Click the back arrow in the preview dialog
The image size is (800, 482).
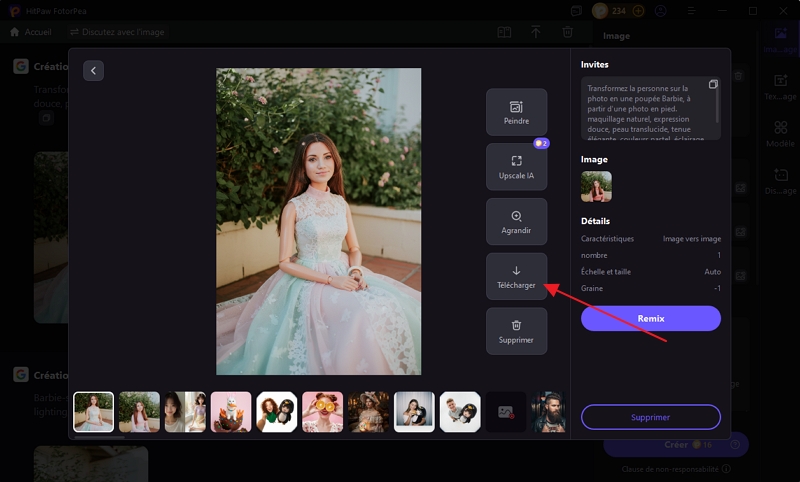pyautogui.click(x=93, y=70)
